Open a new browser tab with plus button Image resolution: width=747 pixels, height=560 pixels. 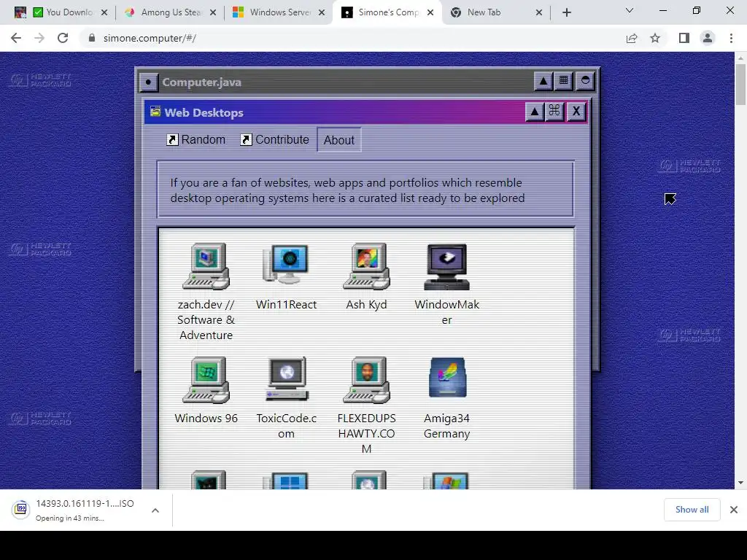(566, 12)
